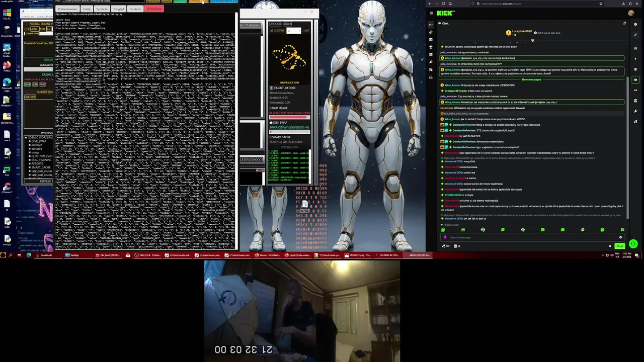Click the Kick dashboard URL address bar

(x=536, y=4)
